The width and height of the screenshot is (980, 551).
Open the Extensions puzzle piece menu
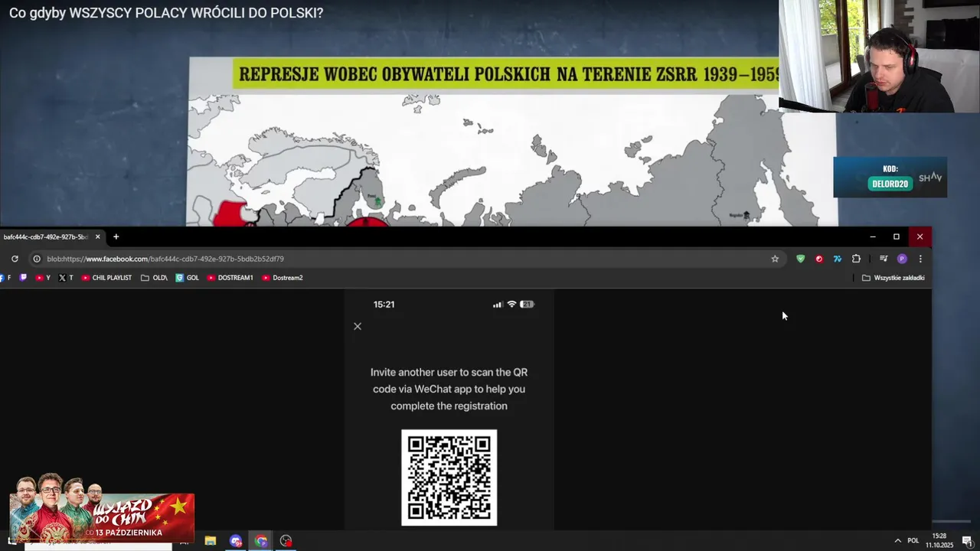(856, 259)
